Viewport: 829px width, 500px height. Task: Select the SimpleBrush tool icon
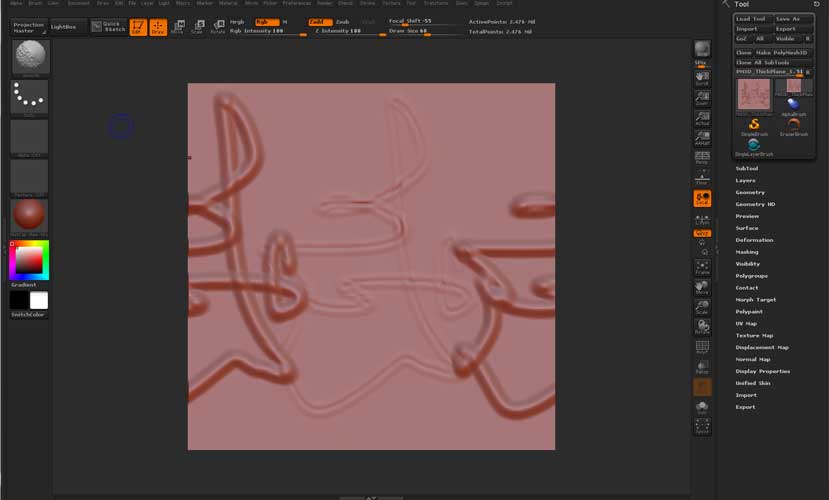coord(754,127)
